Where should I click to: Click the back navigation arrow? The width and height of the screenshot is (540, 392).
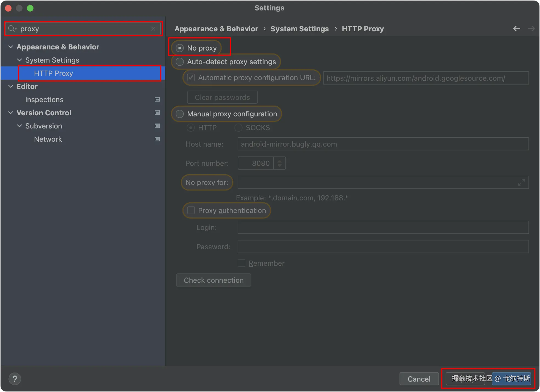[x=517, y=29]
